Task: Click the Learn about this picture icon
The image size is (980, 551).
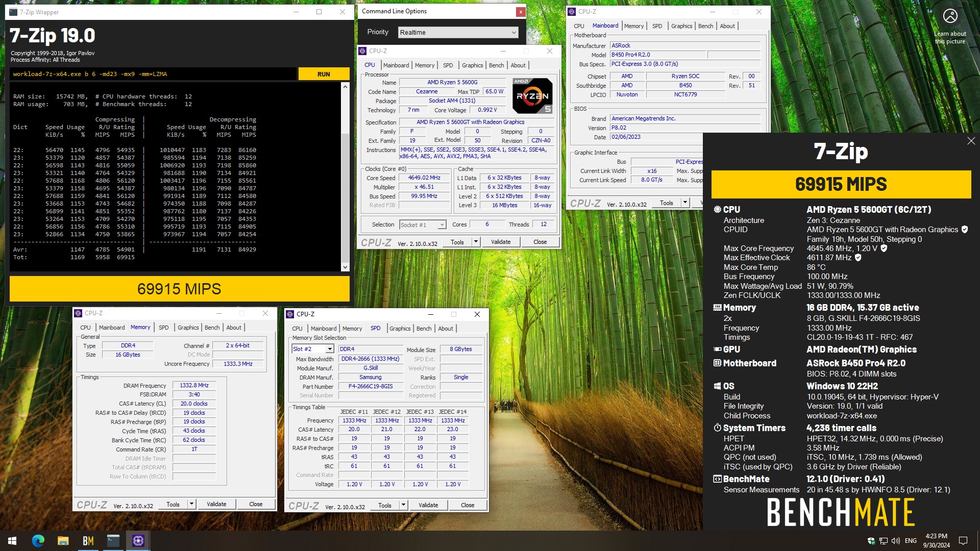Action: (x=950, y=16)
